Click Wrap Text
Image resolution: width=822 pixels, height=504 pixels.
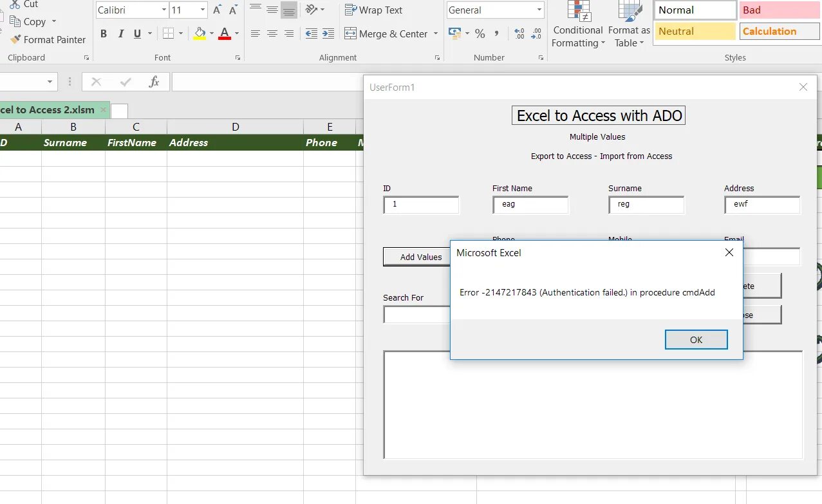pos(373,10)
